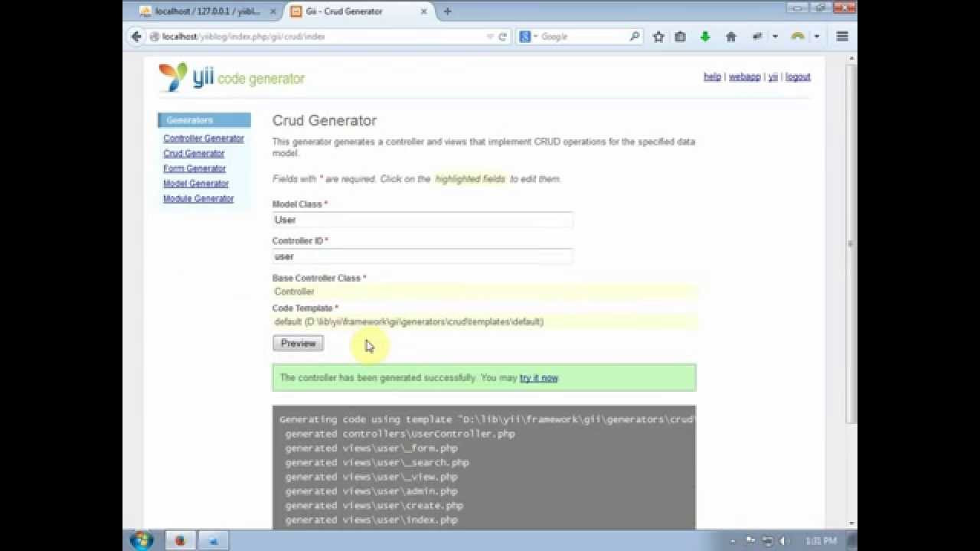Image resolution: width=980 pixels, height=551 pixels.
Task: Click the second taskbar application icon
Action: (x=214, y=540)
